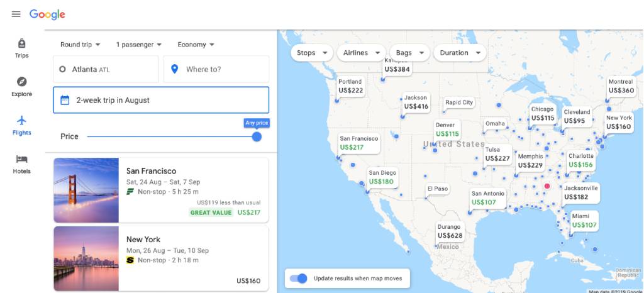Click US$119 less than usual text
Screen dimensions: 644x293
pyautogui.click(x=228, y=202)
